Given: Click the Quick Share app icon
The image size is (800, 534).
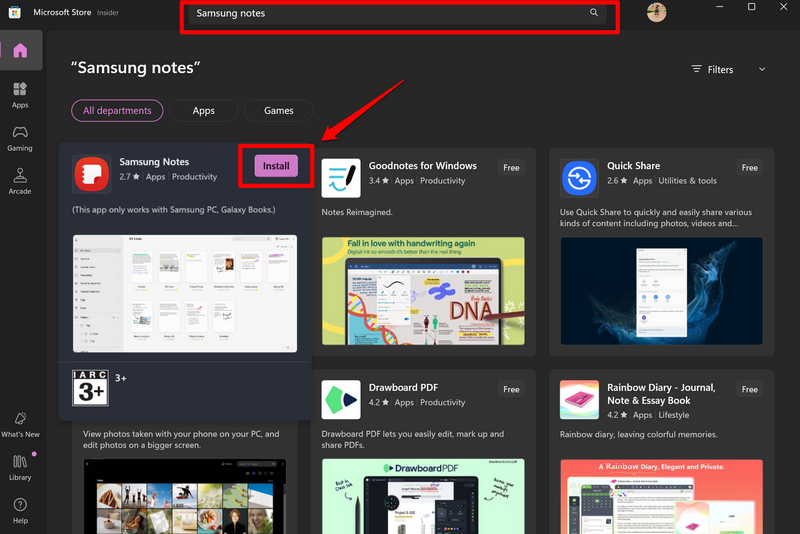Looking at the screenshot, I should 579,178.
